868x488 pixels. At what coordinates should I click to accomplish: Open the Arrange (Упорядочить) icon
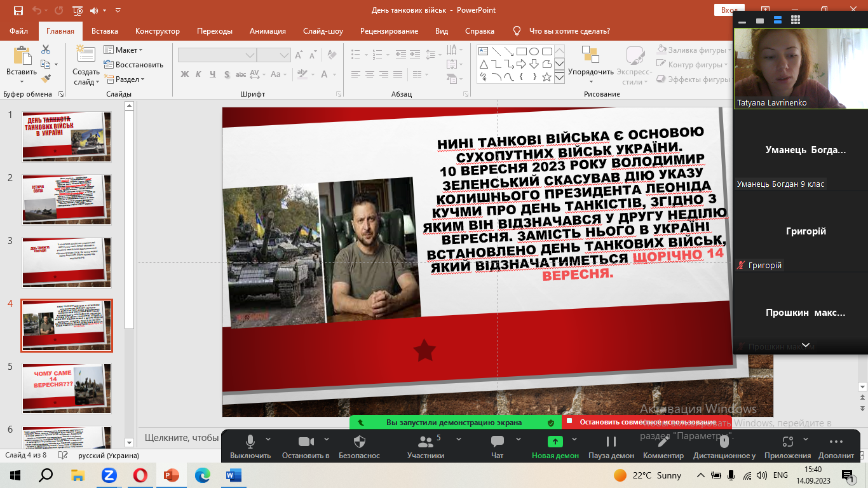coord(590,55)
